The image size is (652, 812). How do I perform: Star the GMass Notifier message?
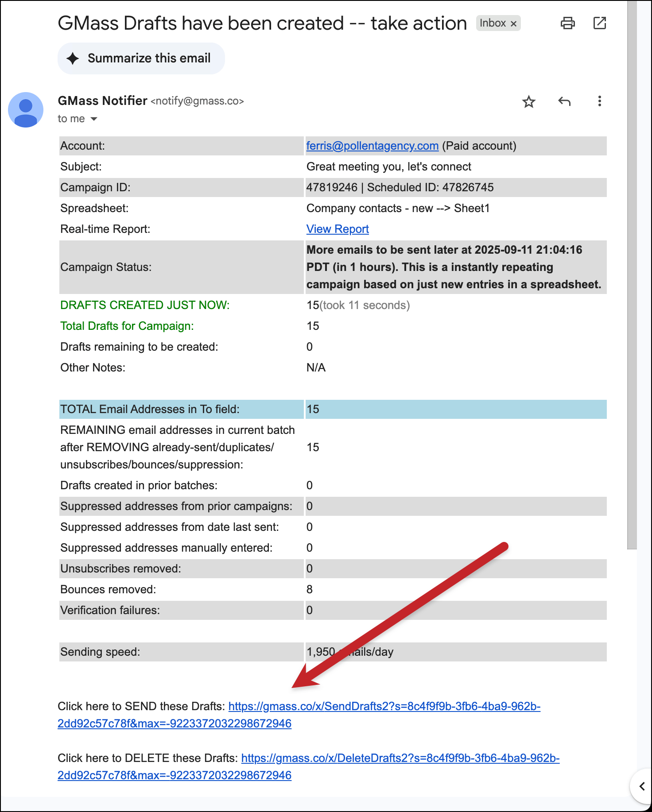click(529, 102)
